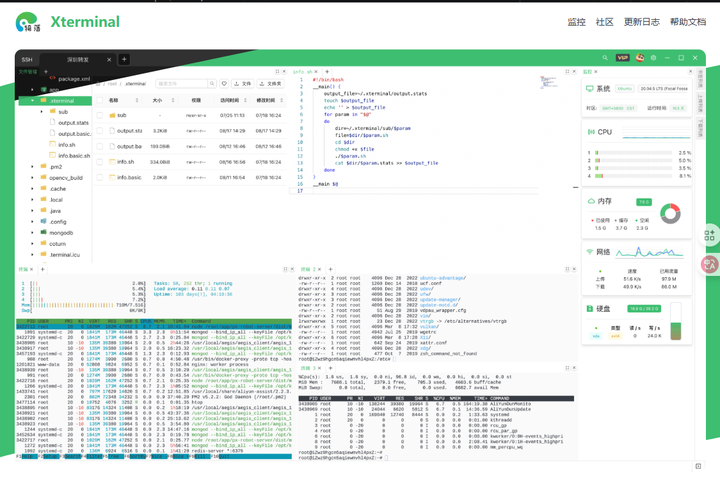Check the info.basic row checkbox
This screenshot has width=720, height=484.
pyautogui.click(x=100, y=177)
